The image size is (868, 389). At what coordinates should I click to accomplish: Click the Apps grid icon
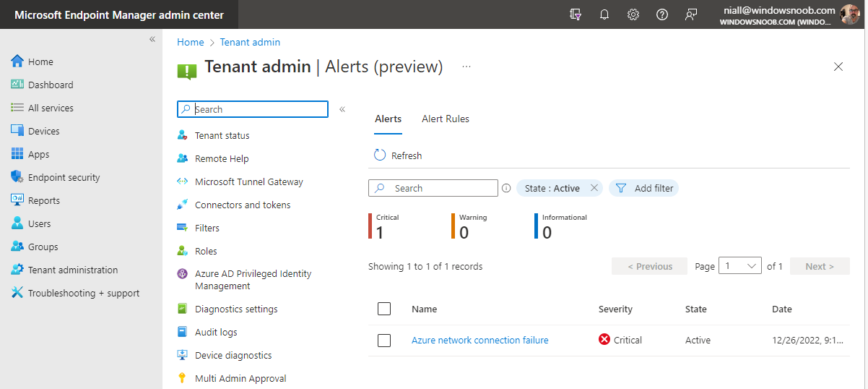pyautogui.click(x=17, y=154)
